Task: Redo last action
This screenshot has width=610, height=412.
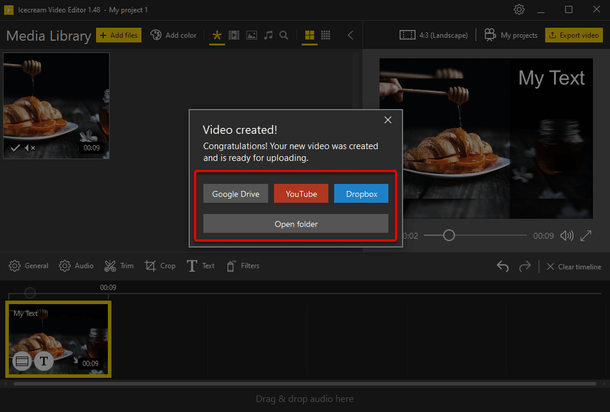Action: pyautogui.click(x=524, y=266)
